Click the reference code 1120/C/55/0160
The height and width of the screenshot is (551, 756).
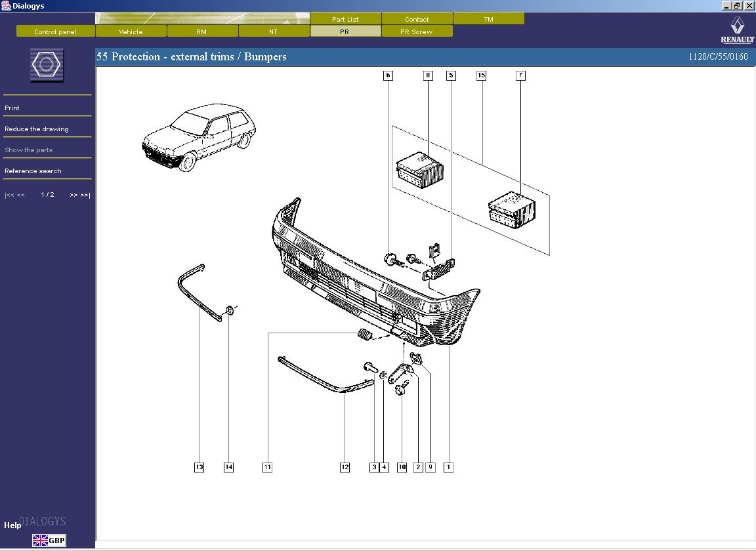718,56
